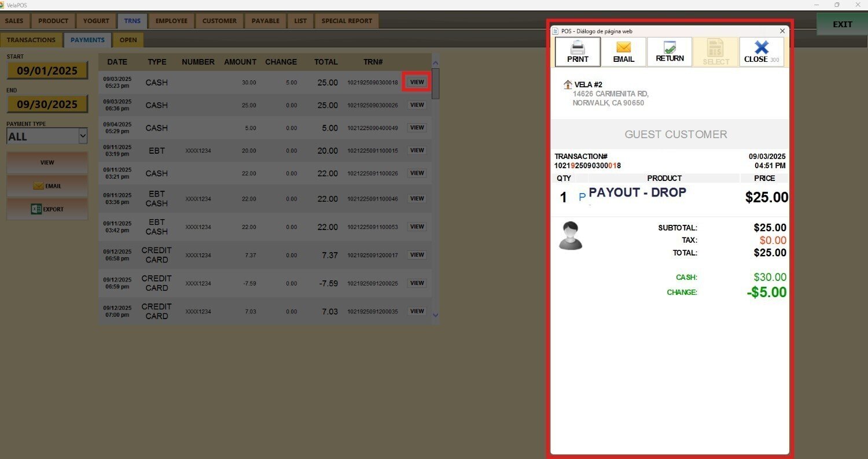This screenshot has width=868, height=459.
Task: Open the Special Report tab
Action: [347, 21]
